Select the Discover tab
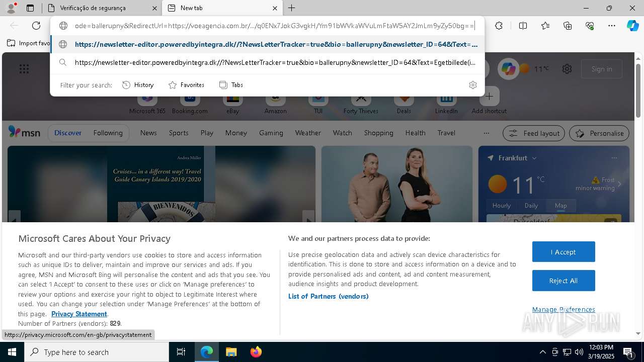This screenshot has width=644, height=362. click(68, 133)
